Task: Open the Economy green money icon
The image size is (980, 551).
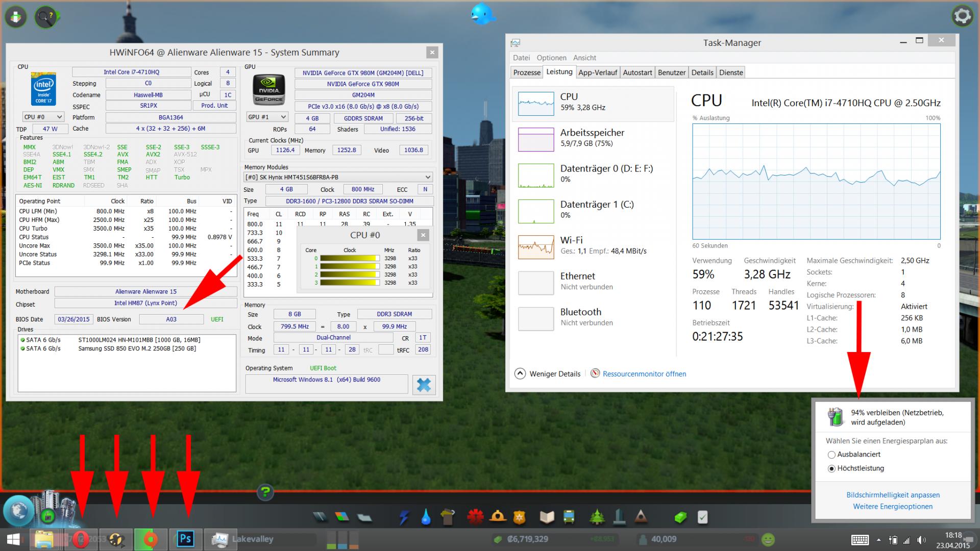Action: tap(681, 517)
